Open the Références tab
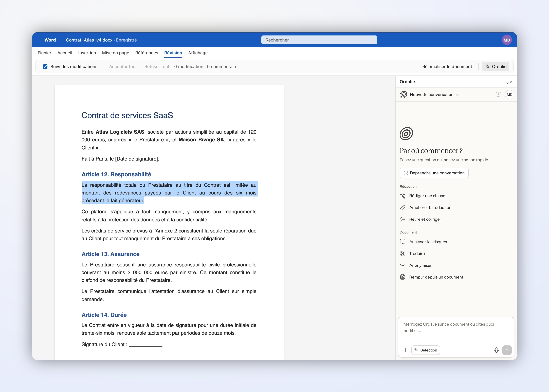 [147, 53]
